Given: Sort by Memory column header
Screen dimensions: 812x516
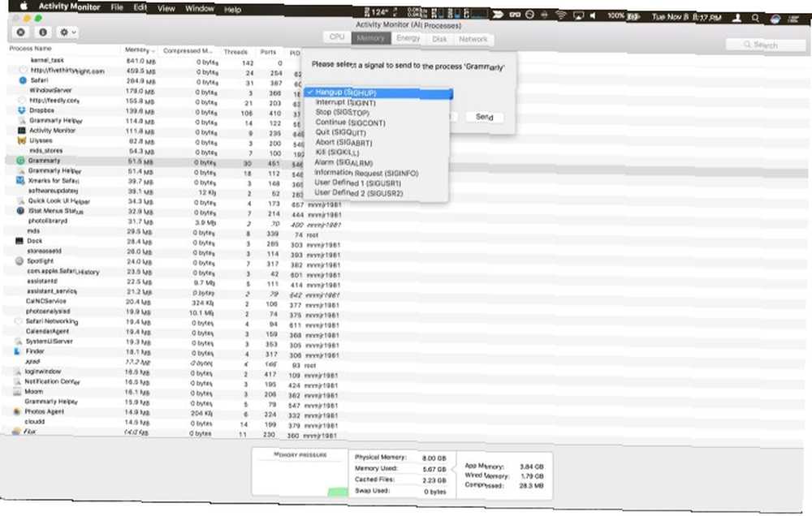Looking at the screenshot, I should (x=139, y=50).
